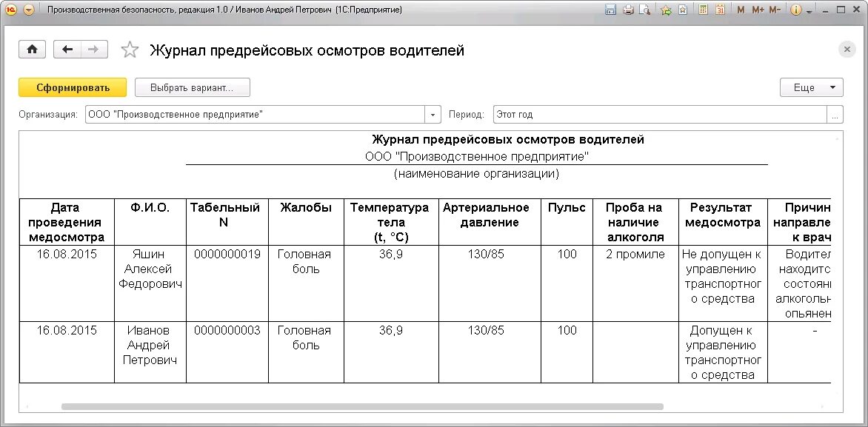The width and height of the screenshot is (868, 427).
Task: Open the main menu dropdown arrow button
Action: (29, 10)
